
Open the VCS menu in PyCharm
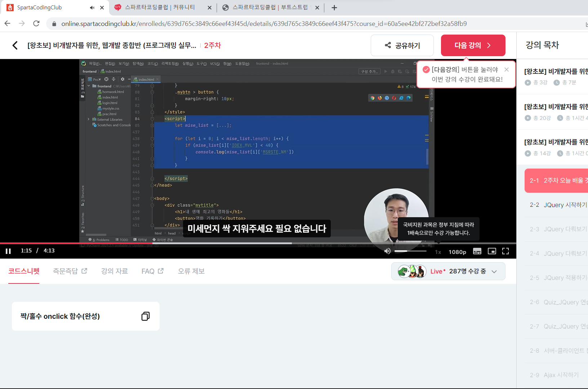tap(215, 64)
